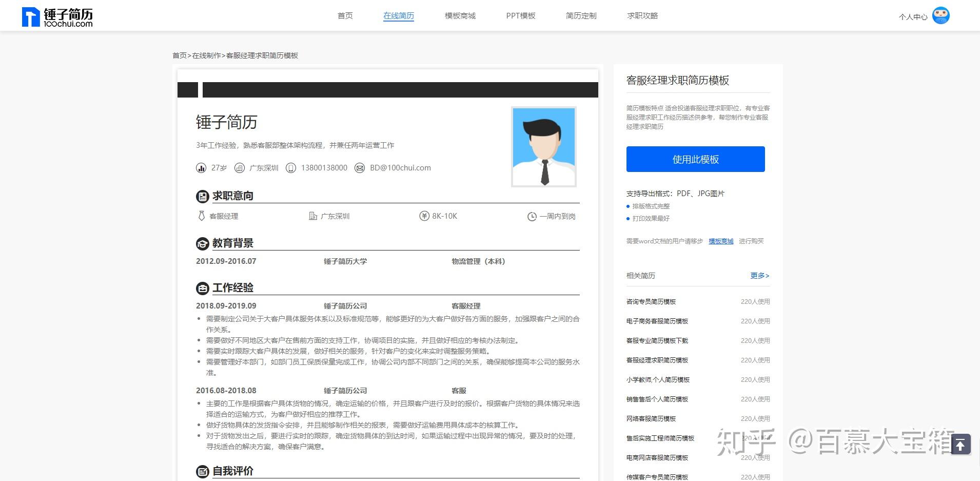The height and width of the screenshot is (481, 980).
Task: Open 咨询专员简历模板
Action: 651,302
